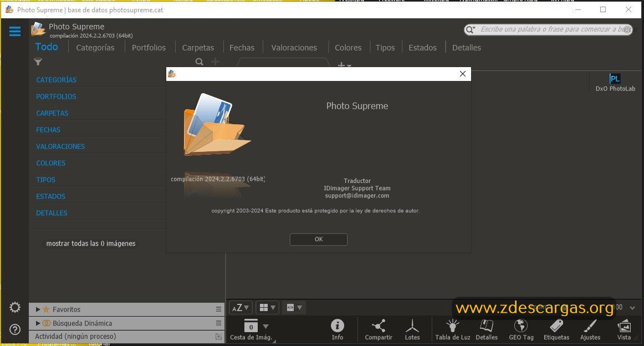The width and height of the screenshot is (644, 346).
Task: Switch to the Portfolios tab
Action: [x=149, y=48]
